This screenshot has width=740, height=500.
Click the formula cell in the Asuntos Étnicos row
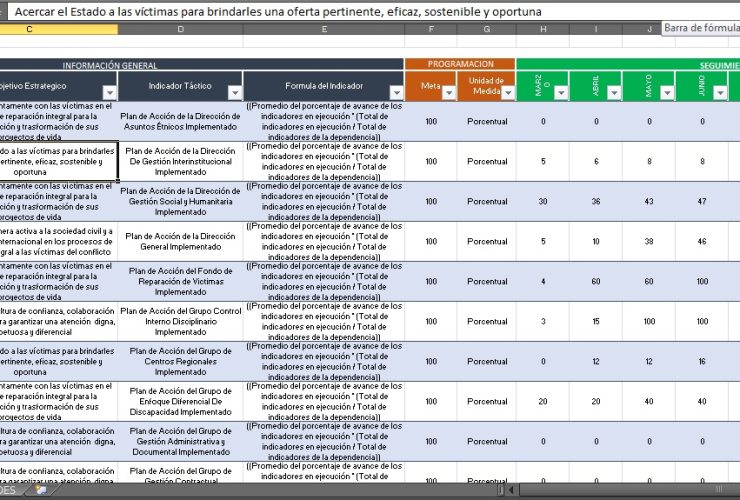tap(324, 121)
